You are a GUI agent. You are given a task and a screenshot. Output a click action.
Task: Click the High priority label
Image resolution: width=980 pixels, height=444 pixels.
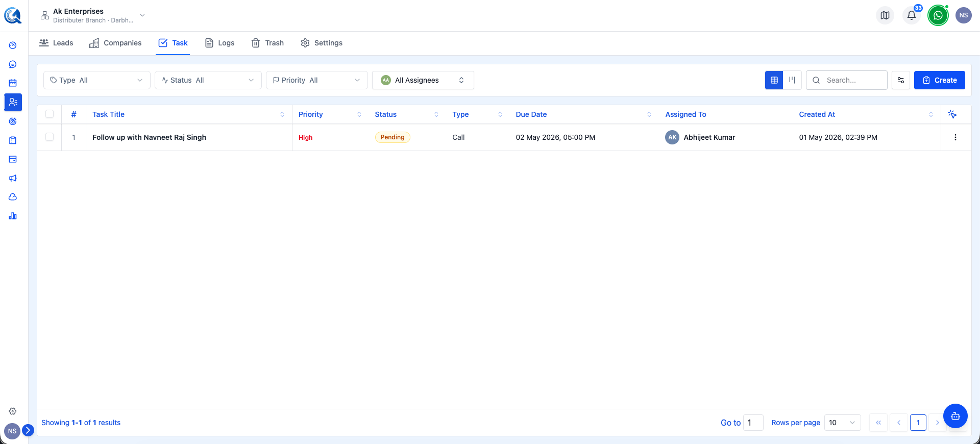point(305,138)
